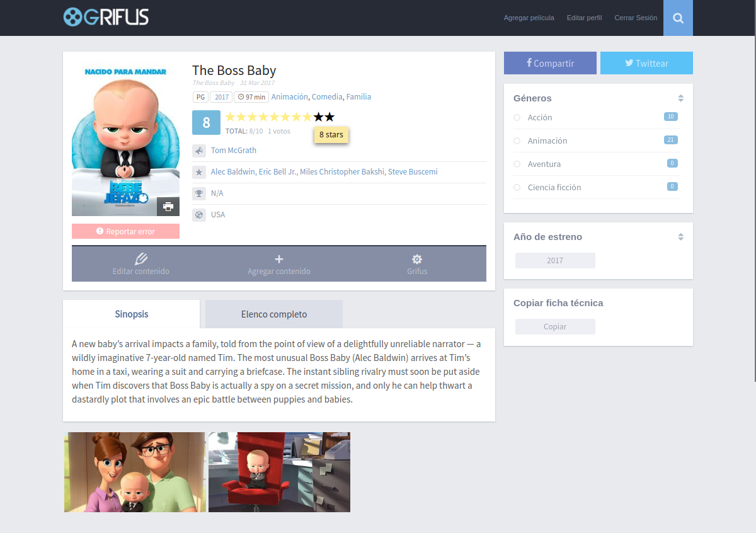Open director Tom McGrath link
The height and width of the screenshot is (533, 756).
(x=234, y=151)
